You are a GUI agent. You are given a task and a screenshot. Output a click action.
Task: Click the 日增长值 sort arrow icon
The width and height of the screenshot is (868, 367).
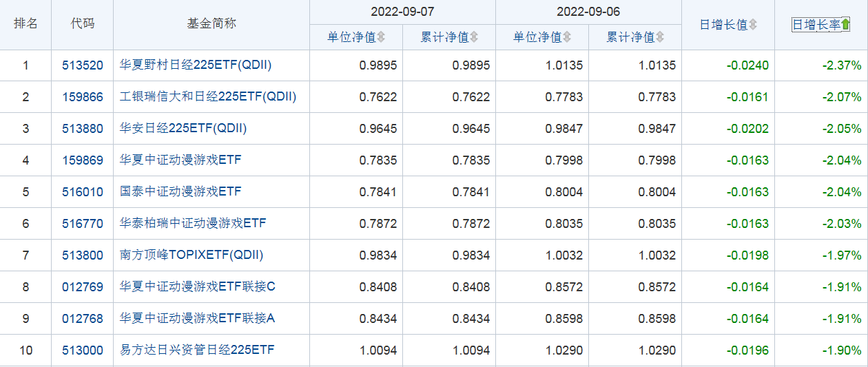point(753,25)
